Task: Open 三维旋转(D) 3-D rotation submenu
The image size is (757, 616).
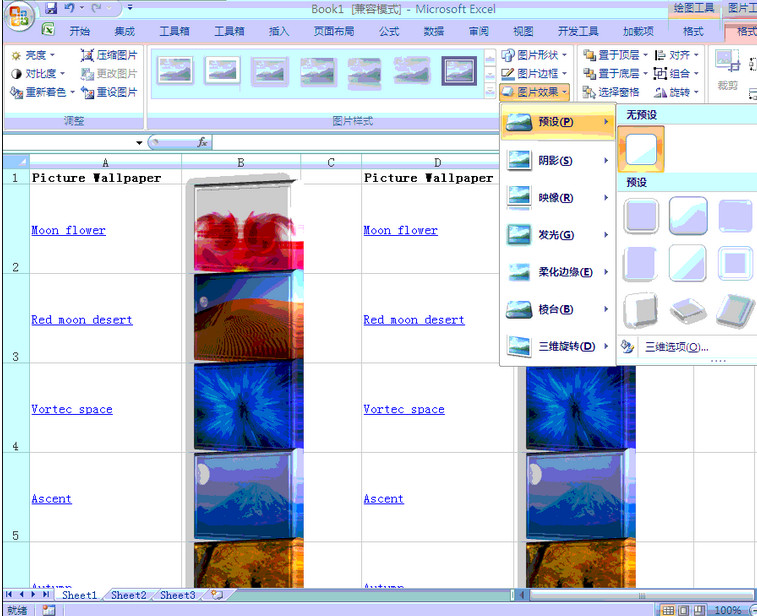Action: click(558, 347)
